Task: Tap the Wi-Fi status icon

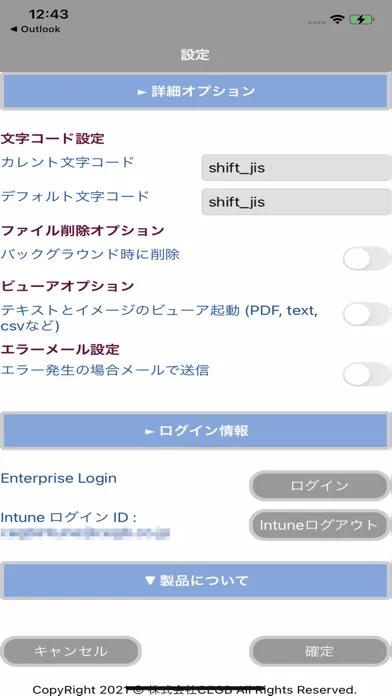Action: click(337, 20)
